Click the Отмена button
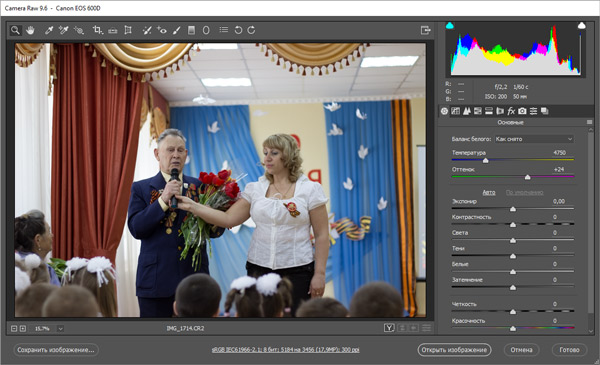 coord(521,350)
